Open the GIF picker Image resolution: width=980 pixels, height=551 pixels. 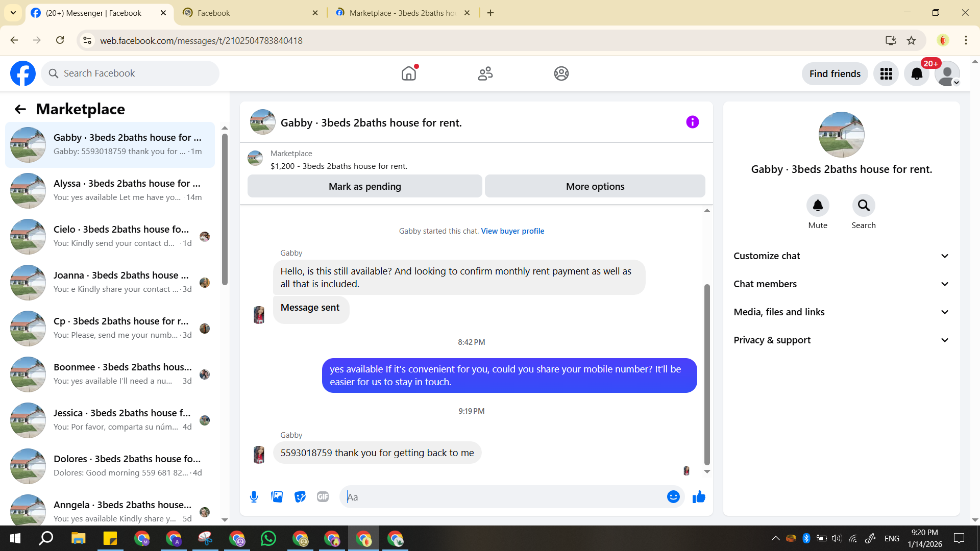pos(323,497)
